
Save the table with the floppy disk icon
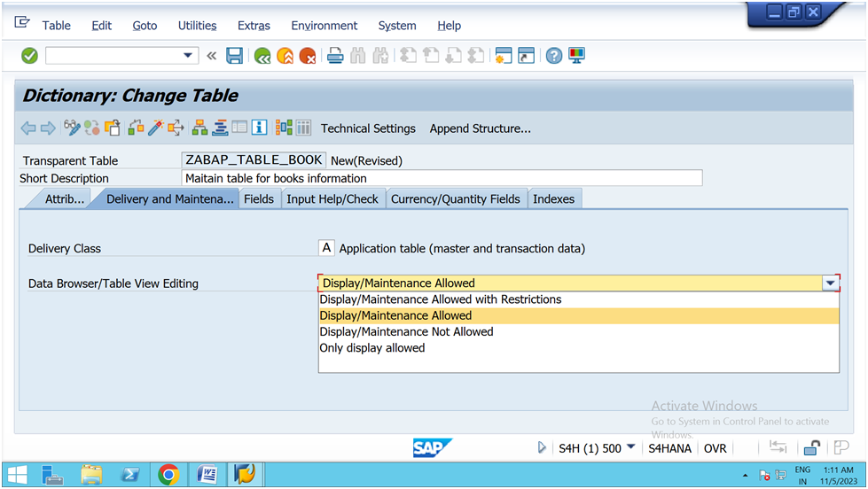pos(234,55)
